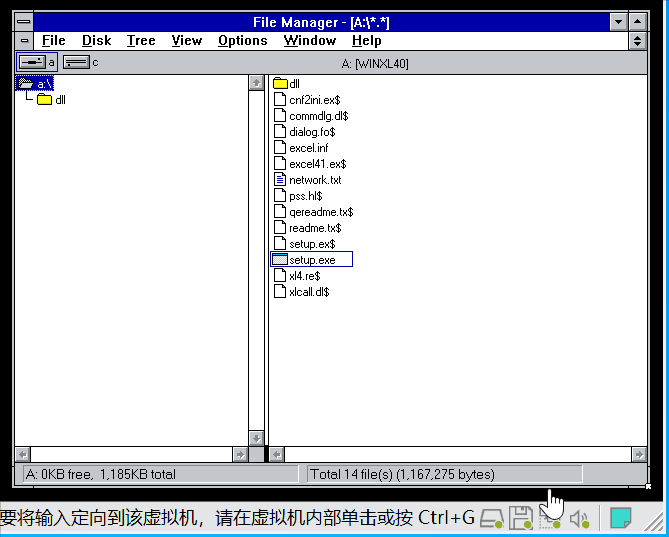Open the Tree menu
Screen dimensions: 669x537
click(x=141, y=41)
